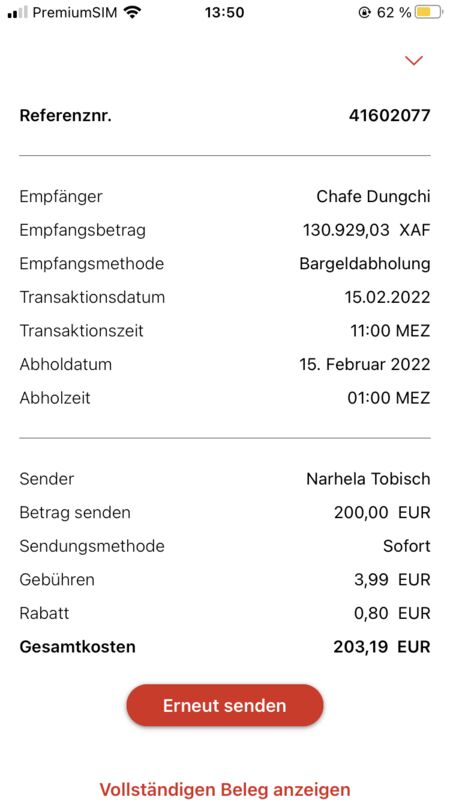Tap sender name Narhela Tobisch
Image resolution: width=450 pixels, height=800 pixels.
(368, 479)
